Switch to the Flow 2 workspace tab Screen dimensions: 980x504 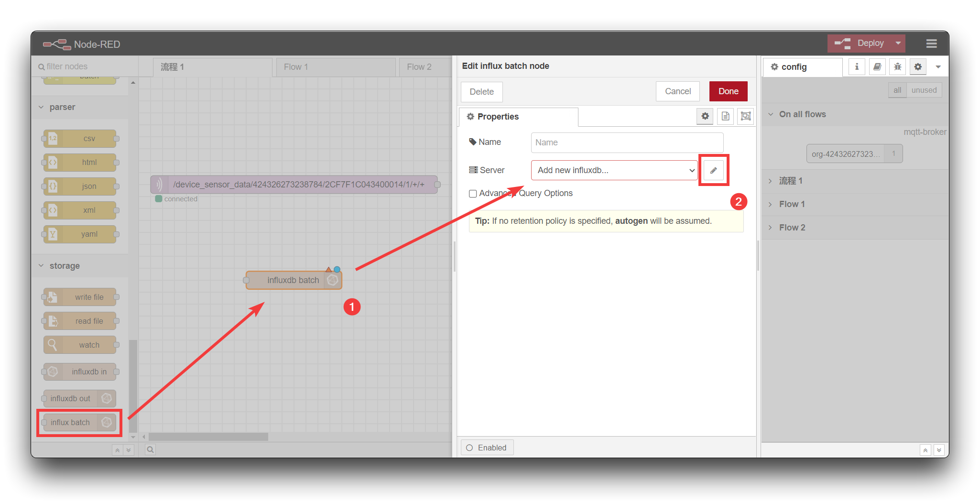click(x=425, y=67)
